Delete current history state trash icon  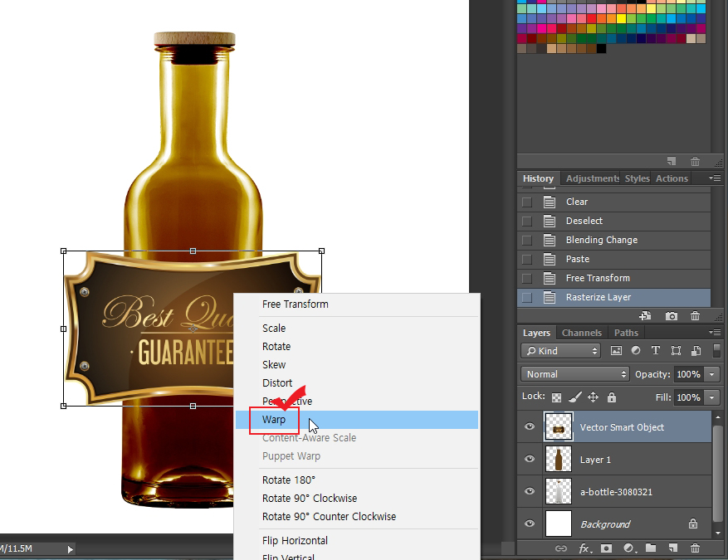tap(695, 316)
